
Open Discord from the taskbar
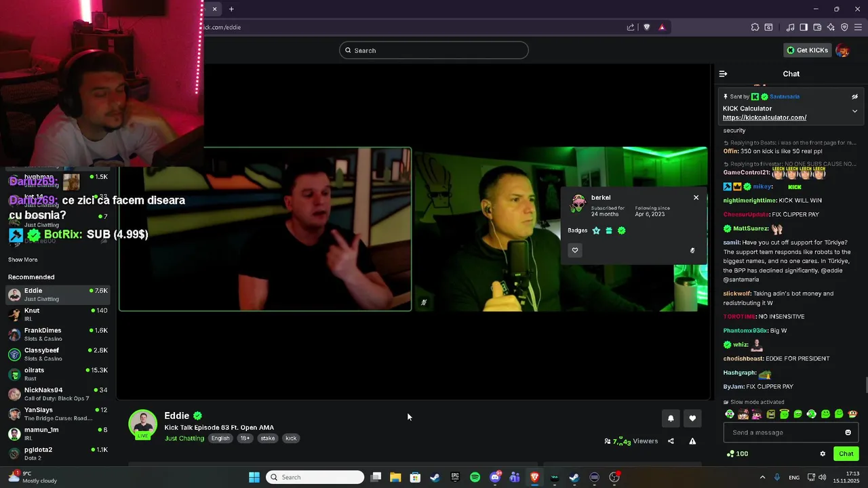coord(495,477)
